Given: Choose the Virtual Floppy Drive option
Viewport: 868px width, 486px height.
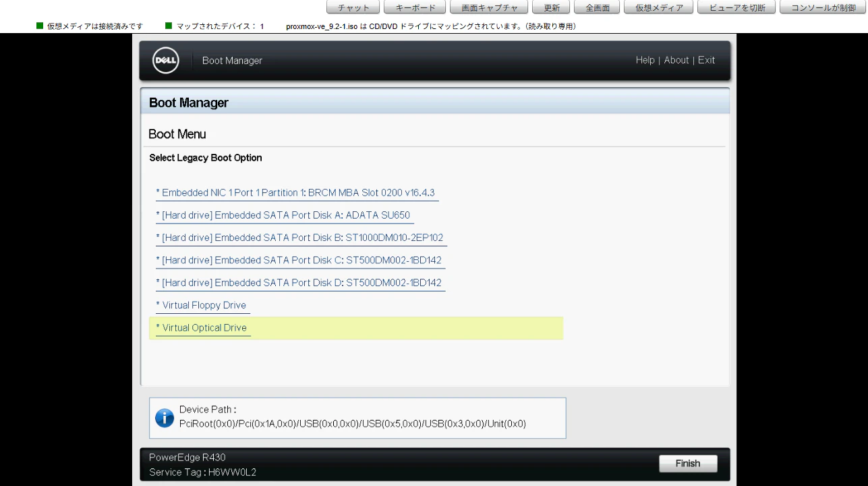Looking at the screenshot, I should click(203, 305).
